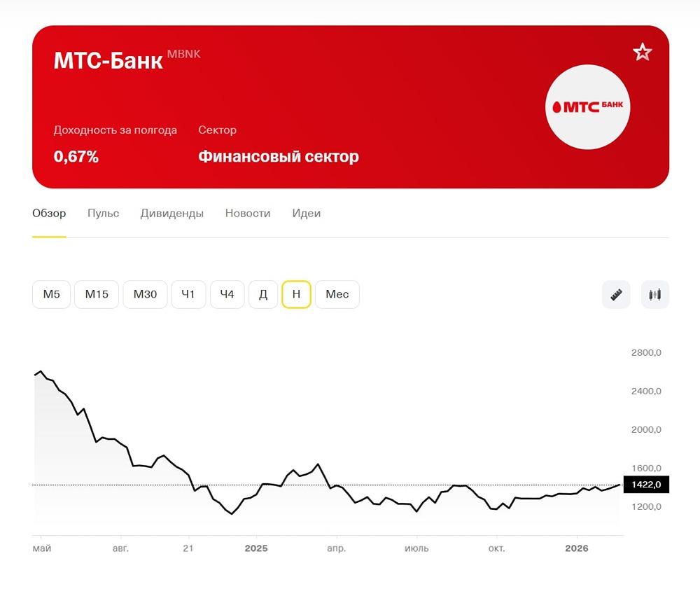Select the M30 timeframe
Image resolution: width=700 pixels, height=589 pixels.
click(144, 294)
